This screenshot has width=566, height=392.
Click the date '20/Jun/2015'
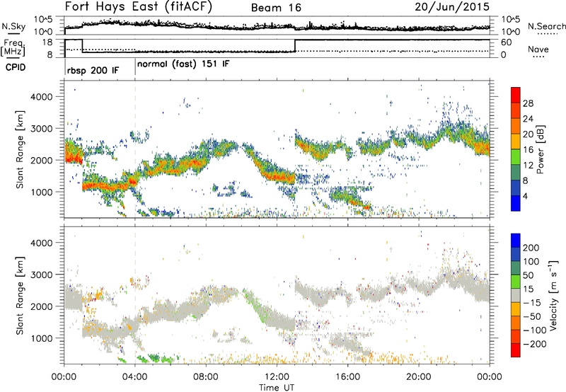pos(452,7)
